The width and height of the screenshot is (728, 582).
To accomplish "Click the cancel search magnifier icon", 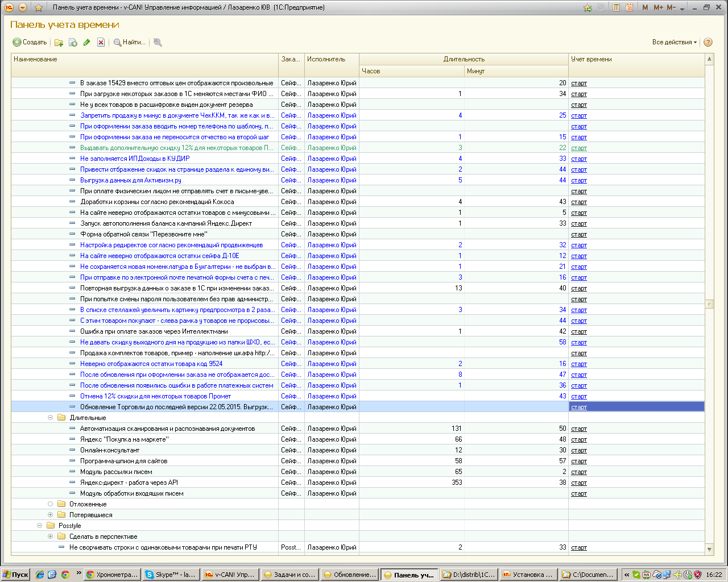I will (158, 42).
